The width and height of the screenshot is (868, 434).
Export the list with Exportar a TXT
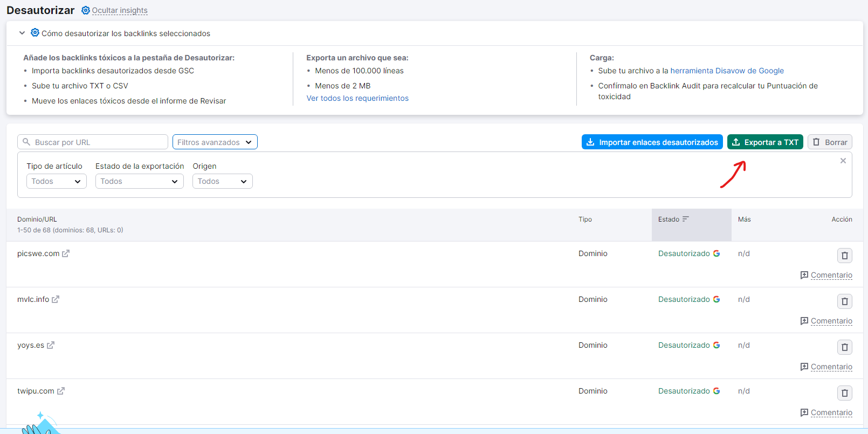coord(765,142)
